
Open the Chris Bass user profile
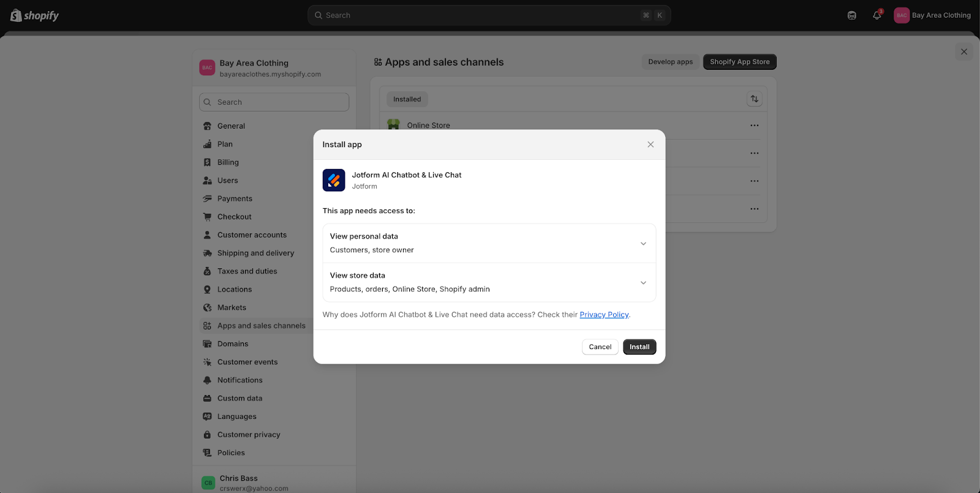[274, 483]
